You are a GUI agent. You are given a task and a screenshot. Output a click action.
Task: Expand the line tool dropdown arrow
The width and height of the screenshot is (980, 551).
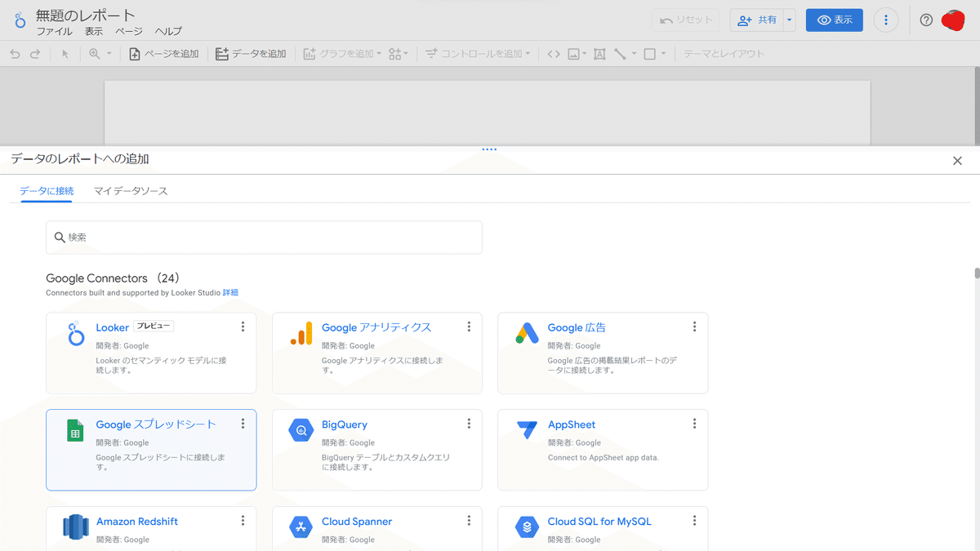click(634, 54)
